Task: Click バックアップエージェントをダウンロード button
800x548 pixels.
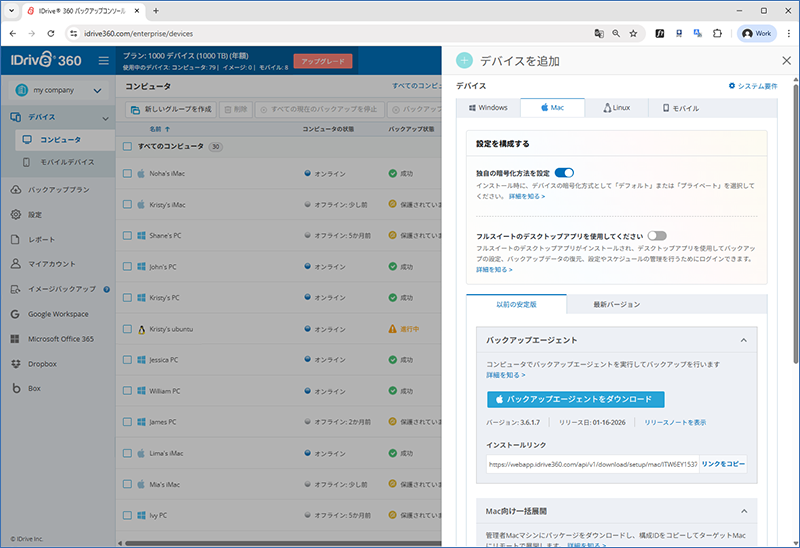Action: click(576, 399)
